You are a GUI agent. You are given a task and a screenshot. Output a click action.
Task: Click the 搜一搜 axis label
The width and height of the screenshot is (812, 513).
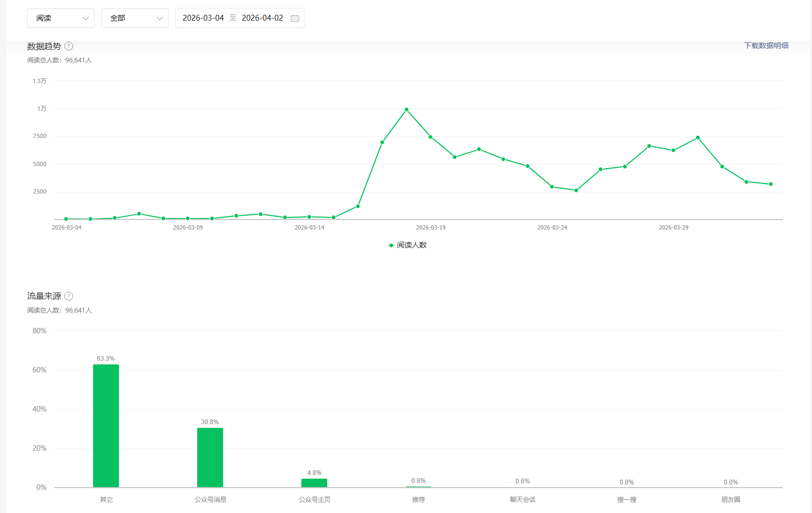click(x=626, y=499)
